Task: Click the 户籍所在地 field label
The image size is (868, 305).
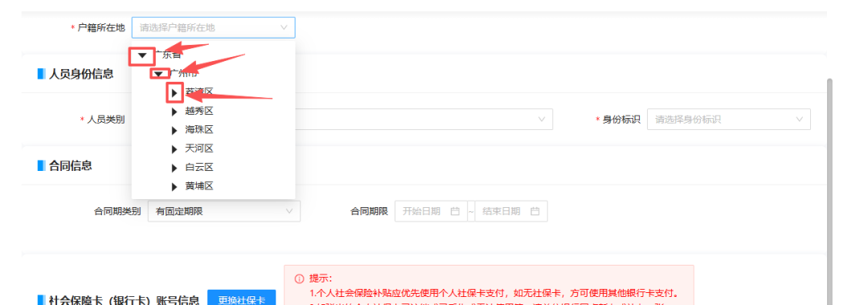Action: tap(101, 27)
